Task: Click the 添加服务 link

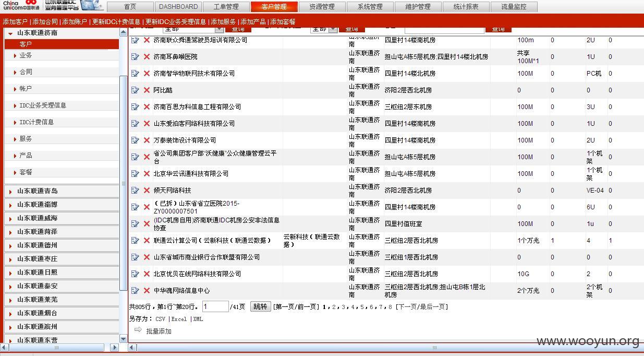Action: pyautogui.click(x=223, y=22)
